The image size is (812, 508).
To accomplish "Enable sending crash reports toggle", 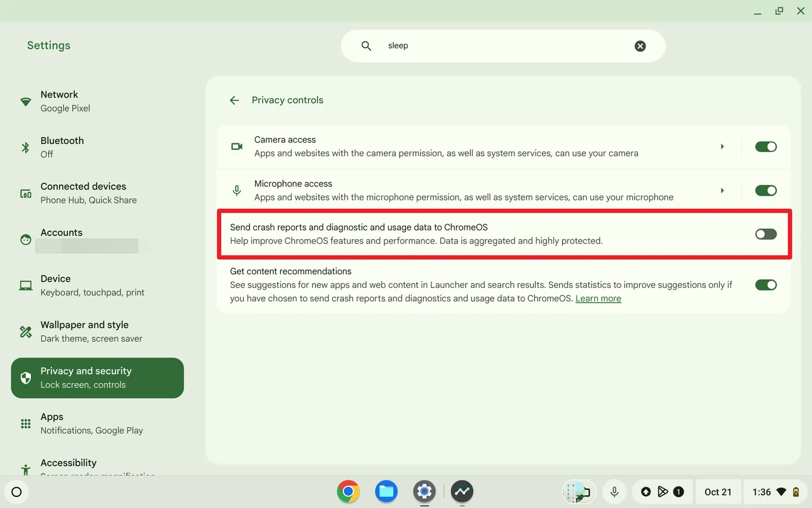I will [766, 234].
